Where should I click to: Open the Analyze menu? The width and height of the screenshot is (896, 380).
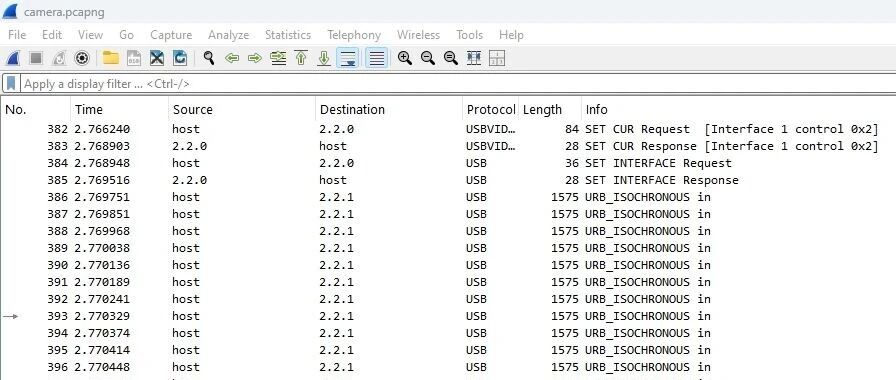(x=229, y=35)
